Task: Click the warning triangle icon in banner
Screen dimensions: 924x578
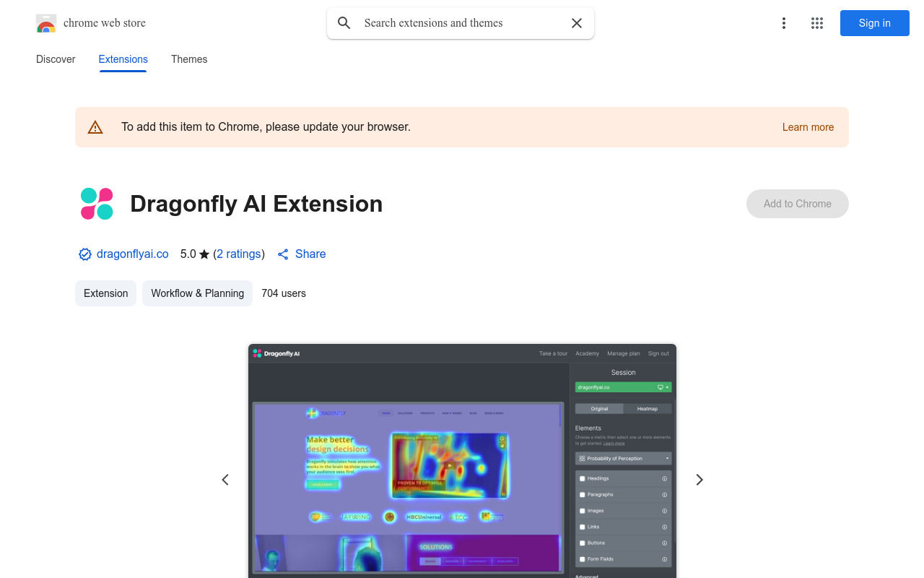Action: click(95, 127)
